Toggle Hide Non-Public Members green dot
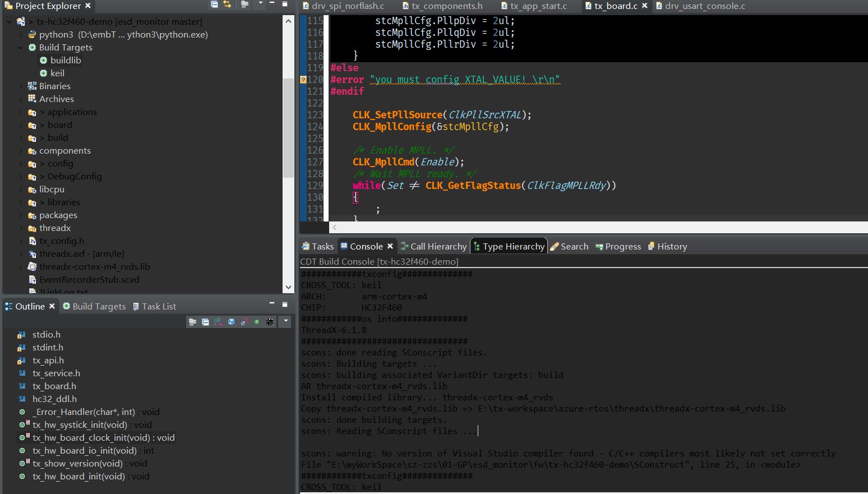Screen dimensions: 868x494 click(x=257, y=322)
